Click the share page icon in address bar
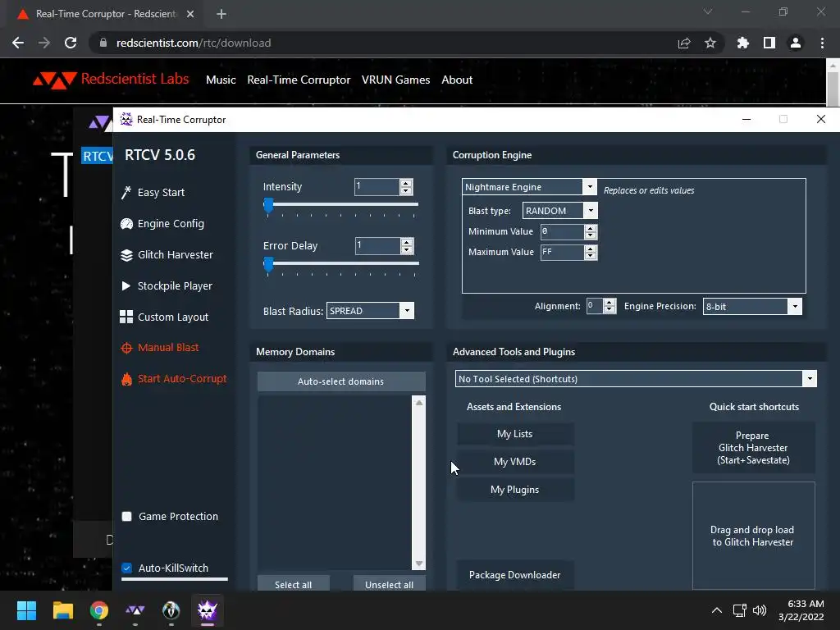Viewport: 840px width, 630px height. tap(684, 43)
